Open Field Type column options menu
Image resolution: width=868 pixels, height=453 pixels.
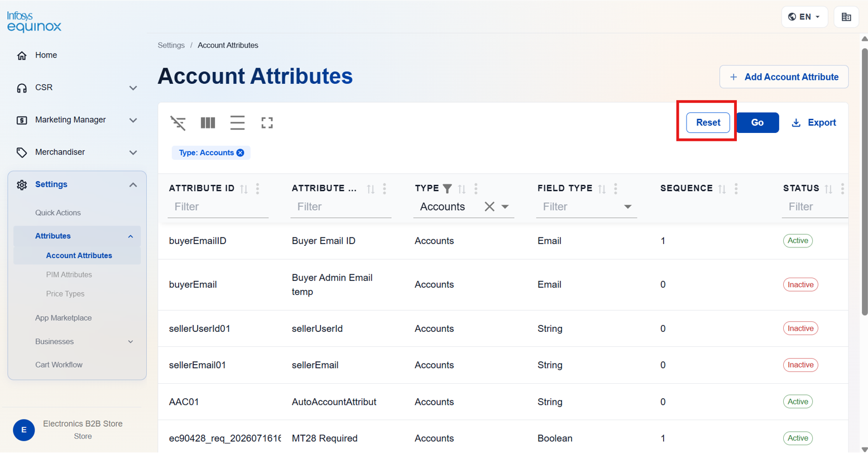[615, 189]
